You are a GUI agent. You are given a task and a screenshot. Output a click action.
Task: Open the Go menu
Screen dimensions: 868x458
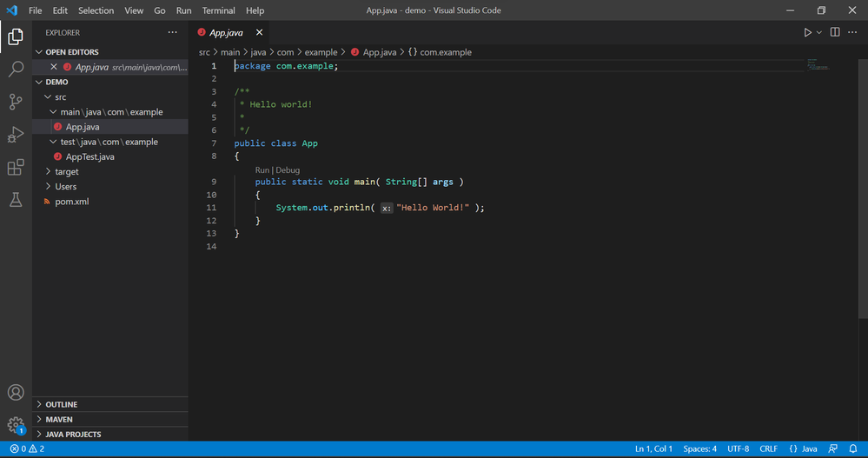(x=159, y=10)
